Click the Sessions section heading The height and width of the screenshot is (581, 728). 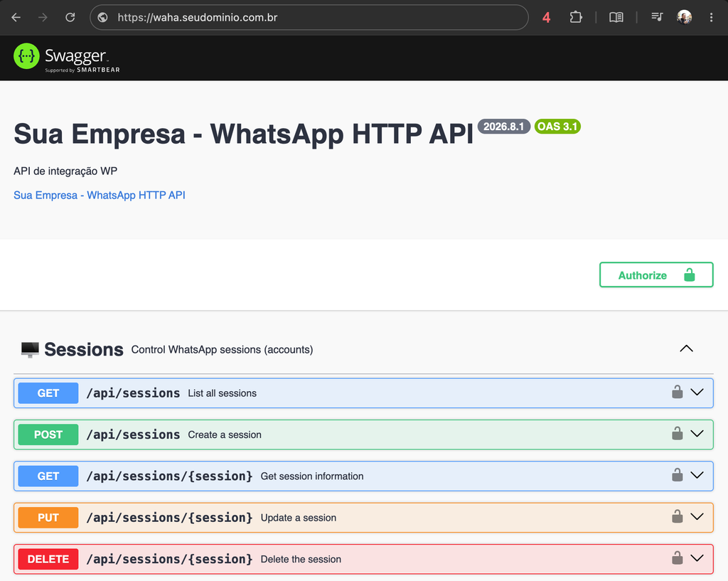pos(84,350)
